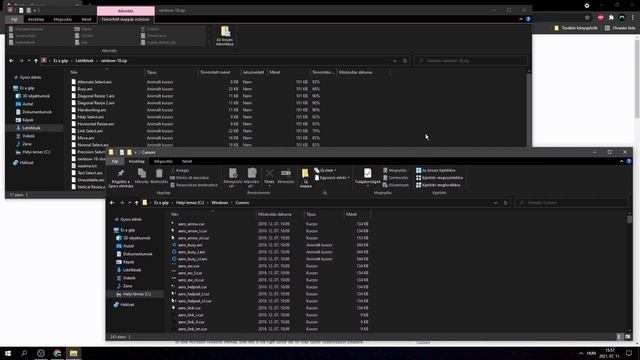This screenshot has height=360, width=640.
Task: Go back in rainbow zip window
Action: click(x=11, y=61)
